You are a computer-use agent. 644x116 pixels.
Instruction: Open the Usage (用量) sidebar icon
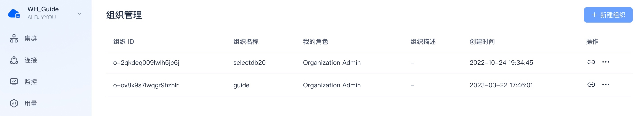click(14, 103)
